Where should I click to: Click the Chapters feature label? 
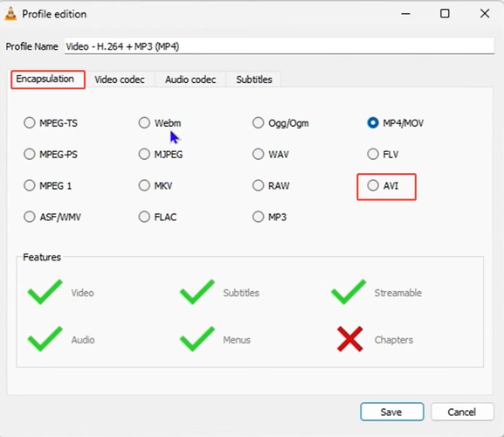click(394, 340)
